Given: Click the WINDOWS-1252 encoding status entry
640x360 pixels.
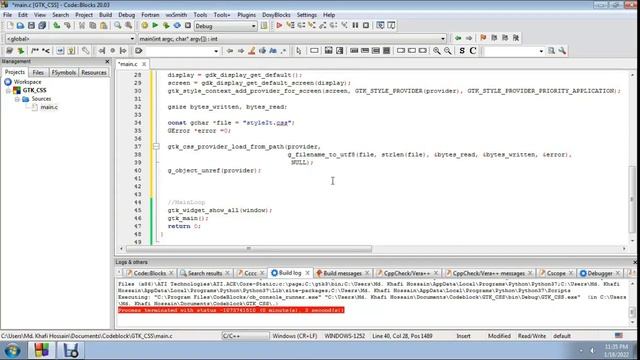Looking at the screenshot, I should pyautogui.click(x=344, y=336).
